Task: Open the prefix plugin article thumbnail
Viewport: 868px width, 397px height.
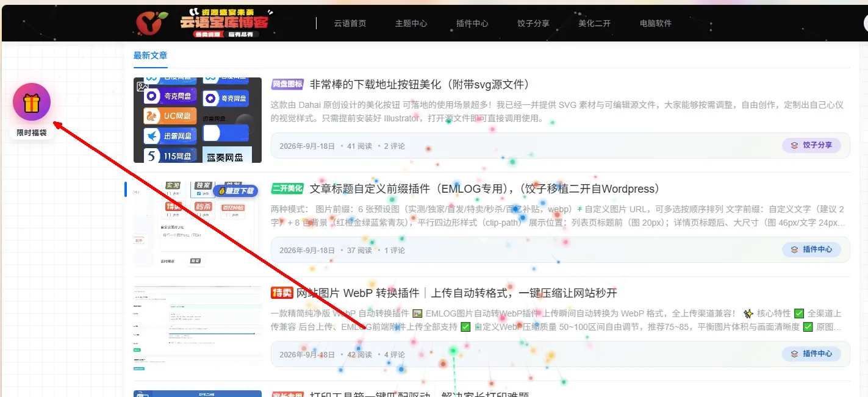Action: [x=198, y=224]
